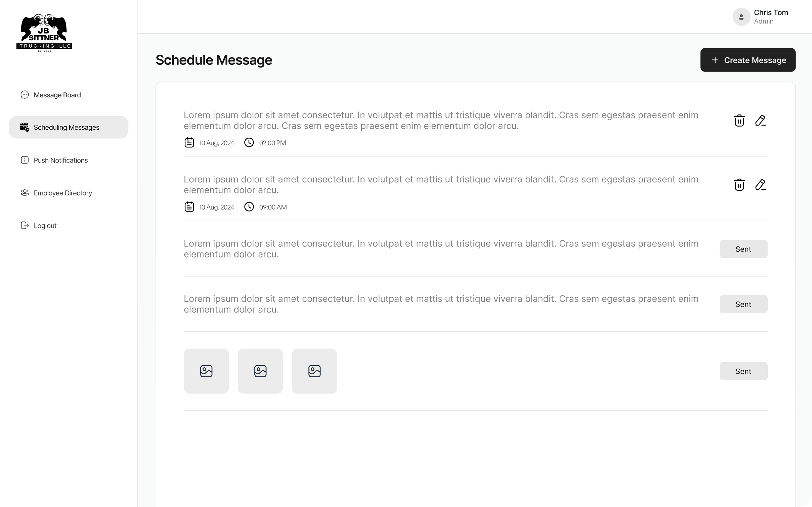Image resolution: width=812 pixels, height=507 pixels.
Task: Edit the first scheduled message with pencil icon
Action: point(760,121)
